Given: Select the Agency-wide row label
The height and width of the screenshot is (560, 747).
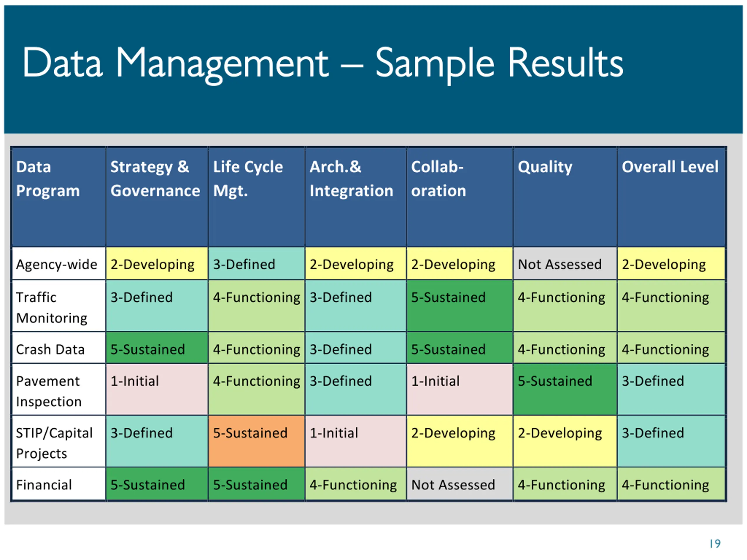Looking at the screenshot, I should click(x=57, y=264).
